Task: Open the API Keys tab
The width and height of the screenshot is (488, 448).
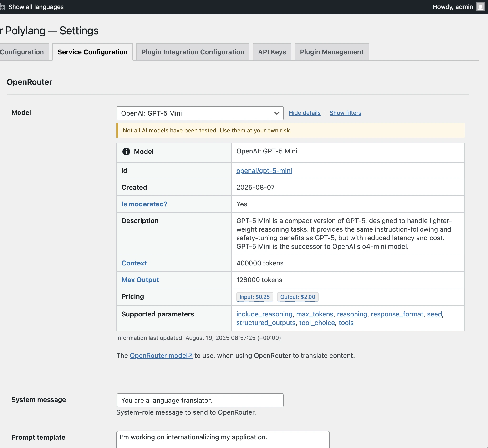Action: [272, 52]
